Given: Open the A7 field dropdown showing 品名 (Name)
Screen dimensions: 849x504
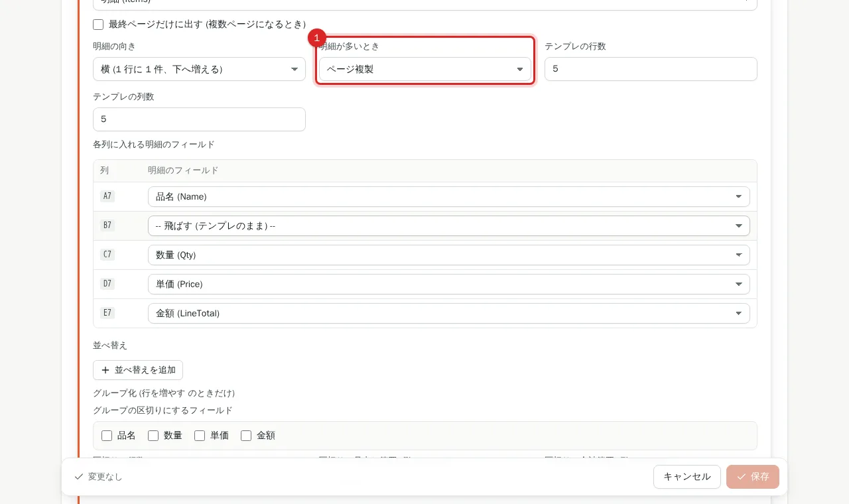Looking at the screenshot, I should pos(449,196).
